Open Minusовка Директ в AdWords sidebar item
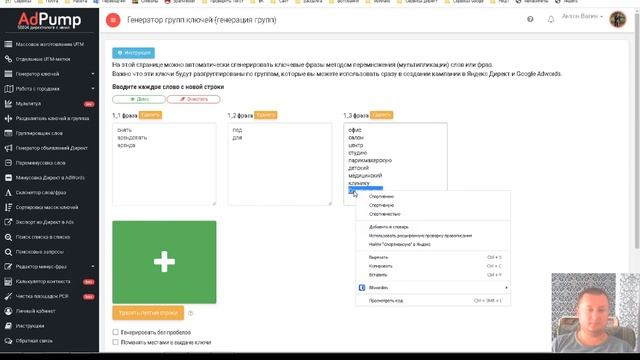 (x=49, y=178)
